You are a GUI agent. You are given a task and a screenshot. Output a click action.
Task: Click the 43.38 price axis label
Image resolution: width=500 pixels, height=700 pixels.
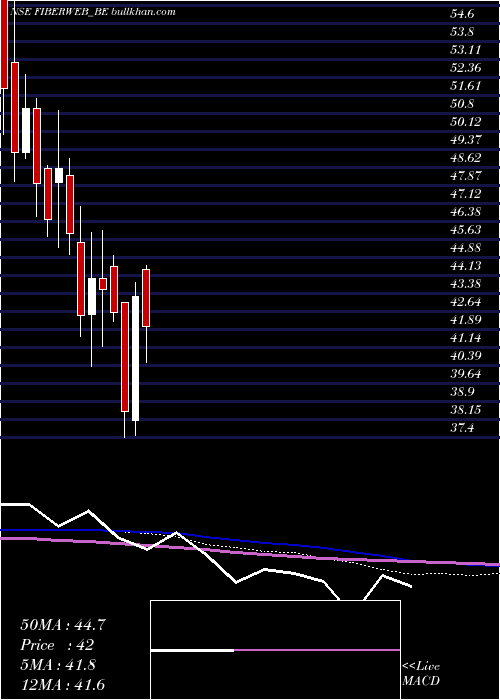click(x=465, y=283)
